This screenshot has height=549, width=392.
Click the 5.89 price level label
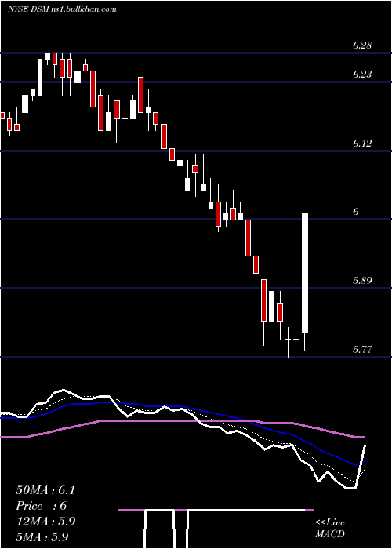362,281
